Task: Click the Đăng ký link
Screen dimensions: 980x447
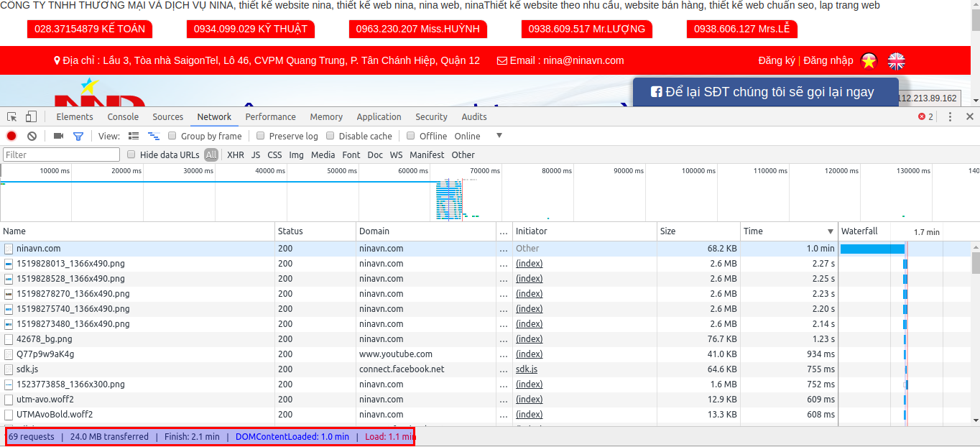Action: tap(777, 60)
